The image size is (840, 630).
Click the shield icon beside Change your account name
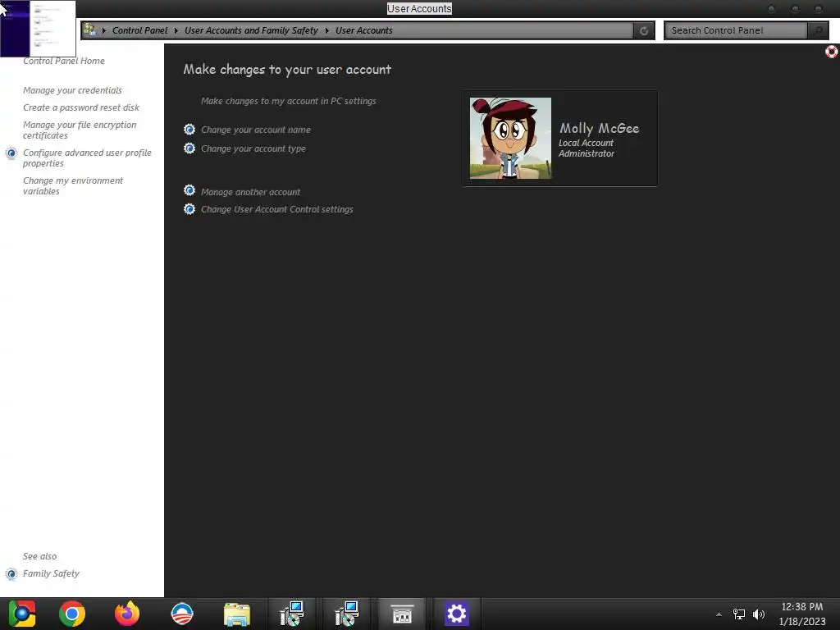(189, 129)
